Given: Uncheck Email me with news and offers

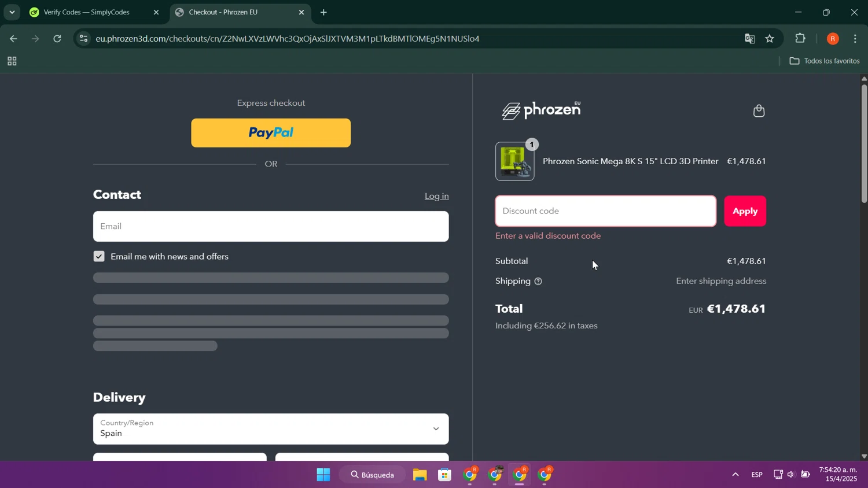Looking at the screenshot, I should [x=99, y=257].
